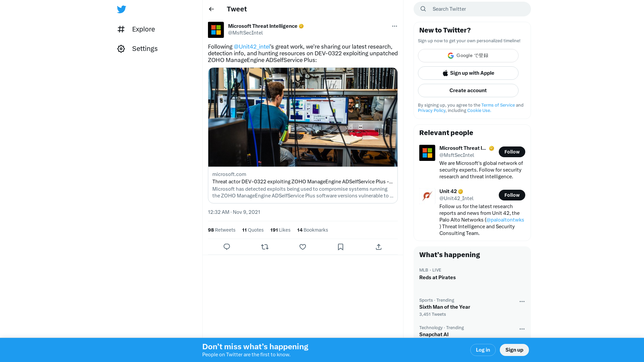Click the Search Twitter input field
The width and height of the screenshot is (644, 362).
(x=472, y=9)
